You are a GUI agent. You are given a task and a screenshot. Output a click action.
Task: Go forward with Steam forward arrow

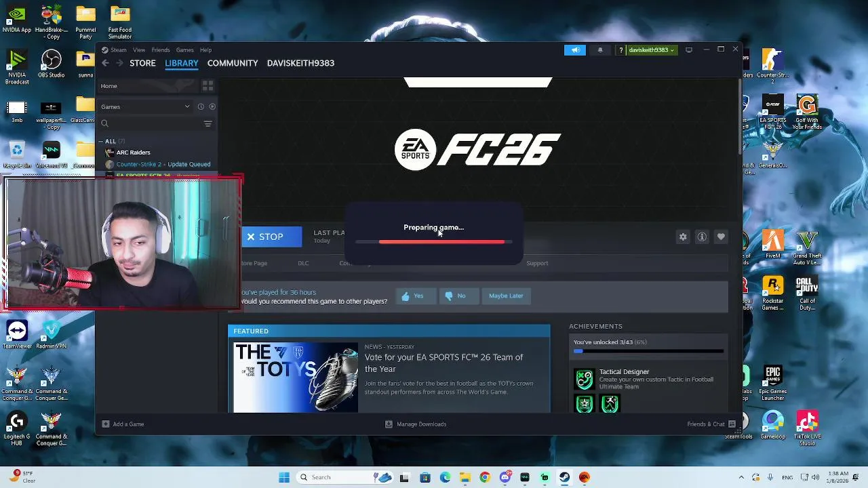point(119,63)
